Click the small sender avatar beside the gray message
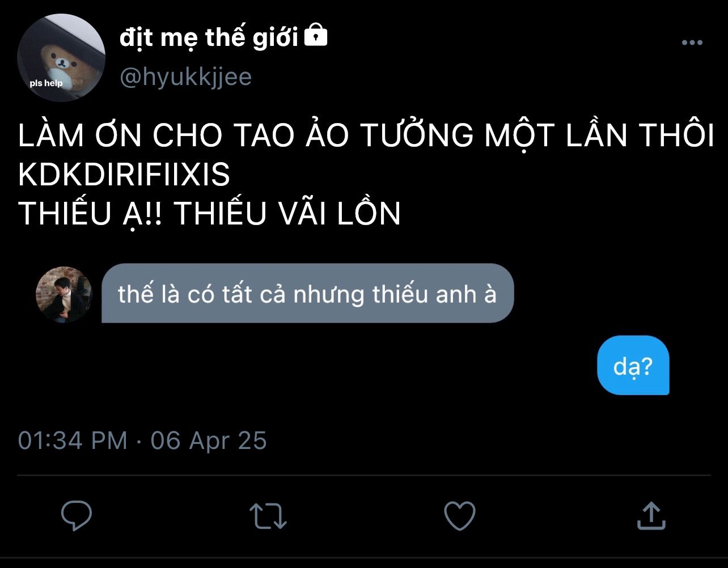Image resolution: width=728 pixels, height=568 pixels. click(x=64, y=294)
